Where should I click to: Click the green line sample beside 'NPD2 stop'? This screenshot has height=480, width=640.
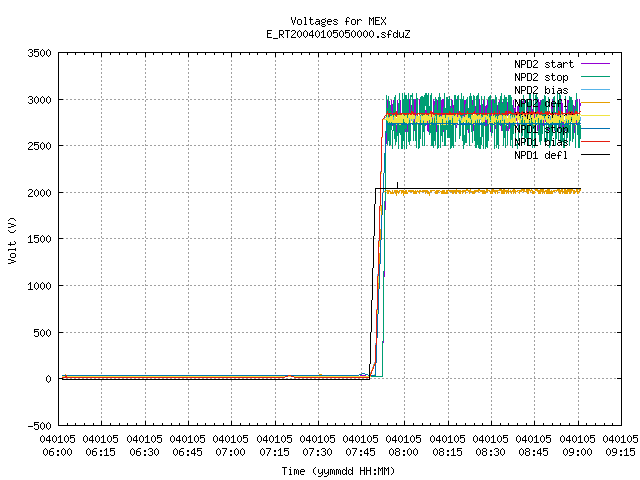[x=596, y=76]
